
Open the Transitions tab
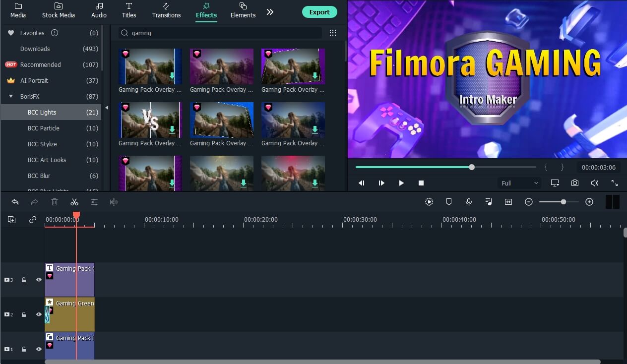tap(166, 10)
